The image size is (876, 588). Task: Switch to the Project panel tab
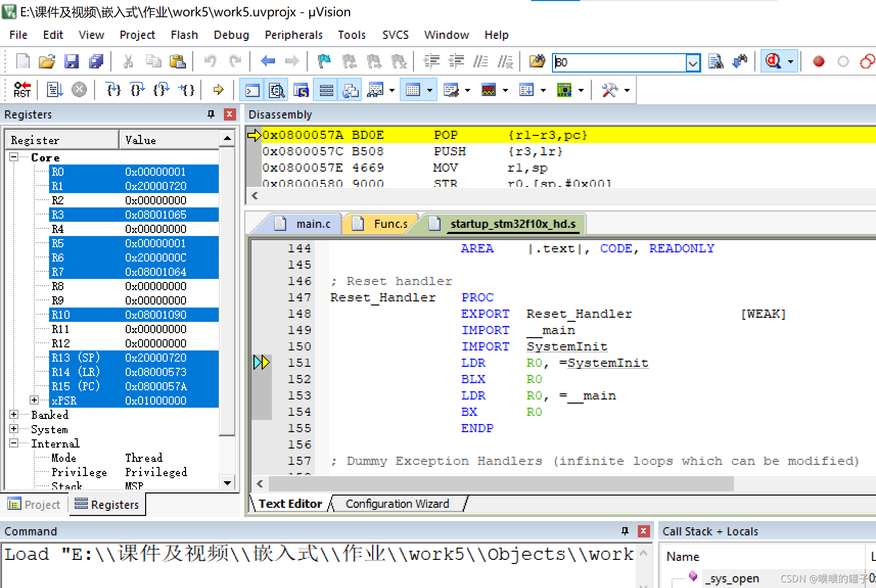(35, 504)
